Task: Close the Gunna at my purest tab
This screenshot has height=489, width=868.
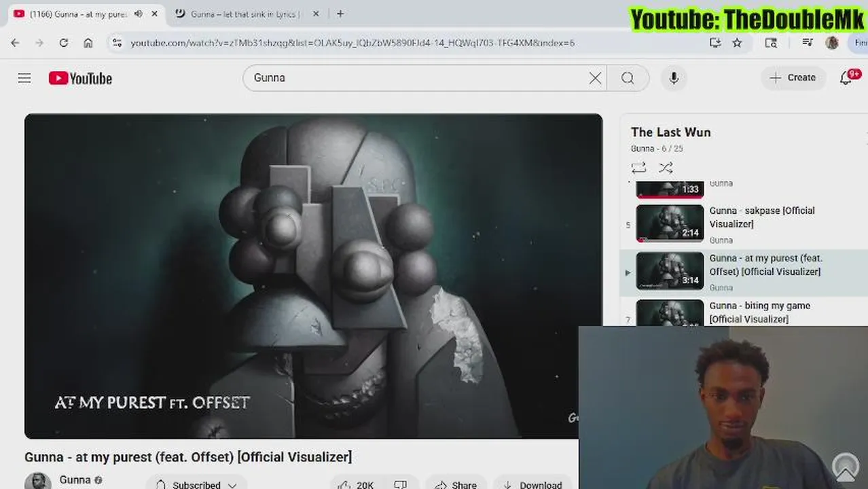Action: (x=155, y=14)
